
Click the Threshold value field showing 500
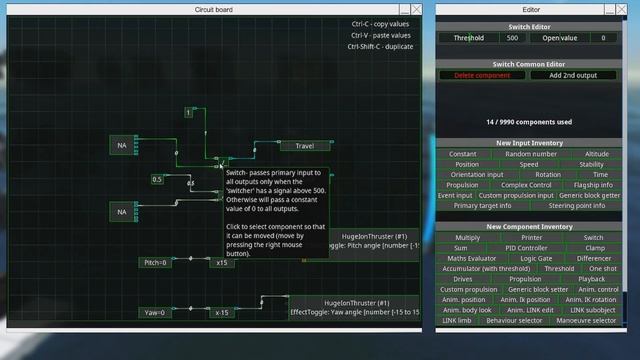click(x=512, y=38)
